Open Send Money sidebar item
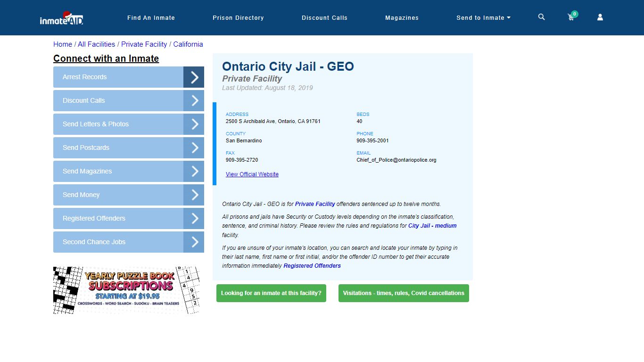Screen dimensions: 644x362 click(118, 195)
